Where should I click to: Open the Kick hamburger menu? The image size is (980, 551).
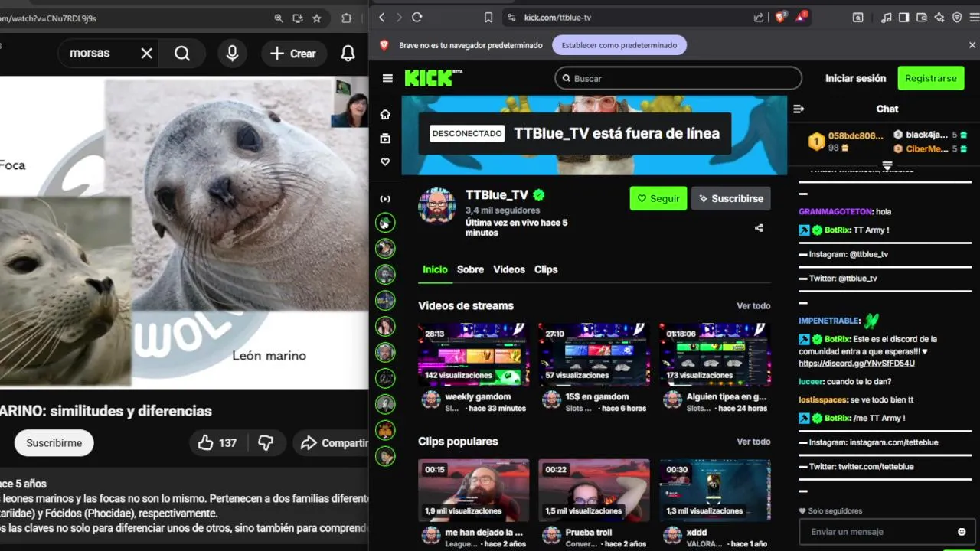pos(387,78)
